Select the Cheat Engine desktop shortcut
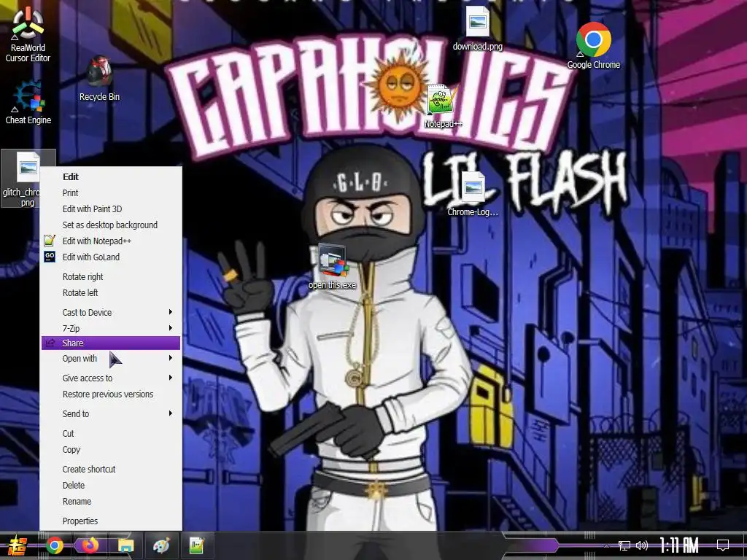 click(x=28, y=102)
